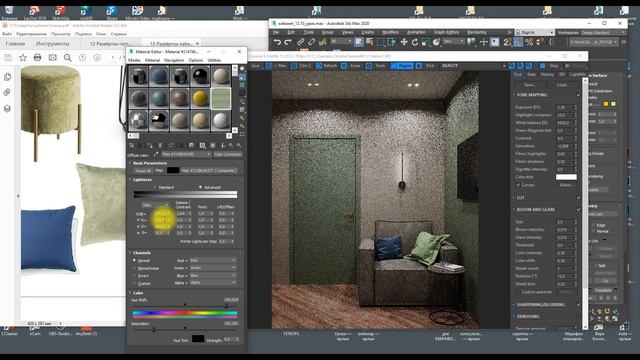Screen dimensions: 640x360
Task: Activate Select and Place tool
Action: click(x=436, y=42)
